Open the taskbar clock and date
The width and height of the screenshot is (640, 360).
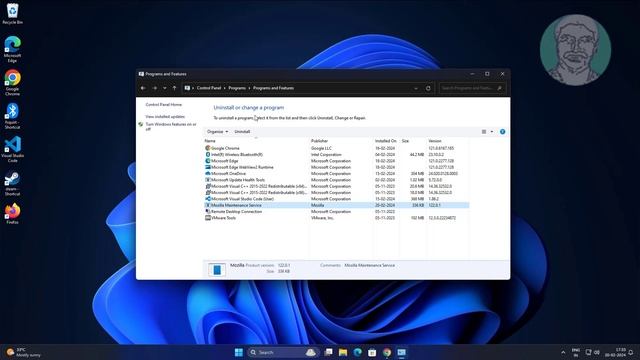(x=616, y=352)
